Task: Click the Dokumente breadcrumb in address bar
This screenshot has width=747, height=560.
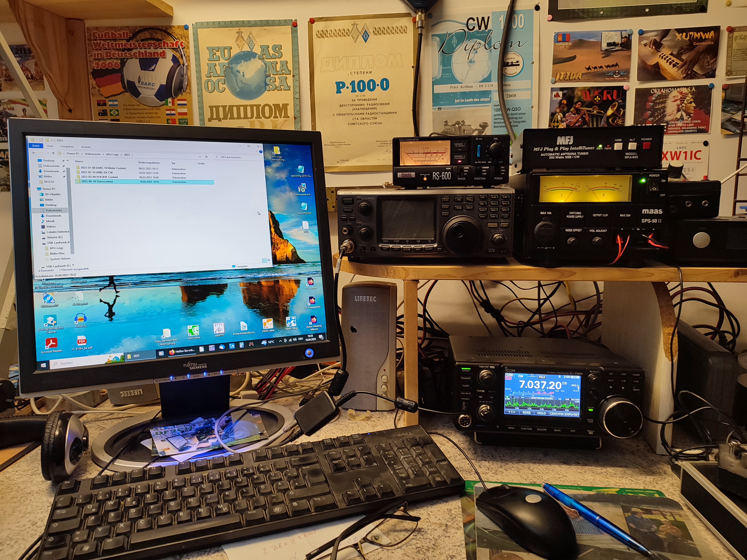Action: click(x=93, y=154)
